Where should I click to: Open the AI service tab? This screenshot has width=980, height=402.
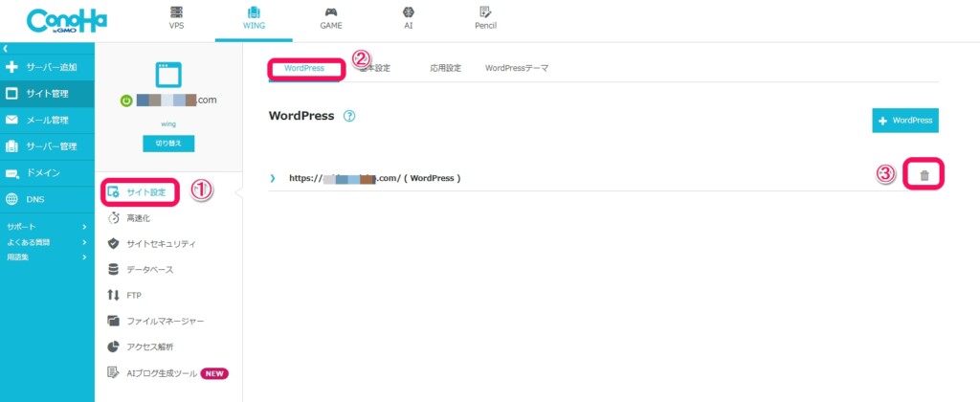(x=408, y=19)
